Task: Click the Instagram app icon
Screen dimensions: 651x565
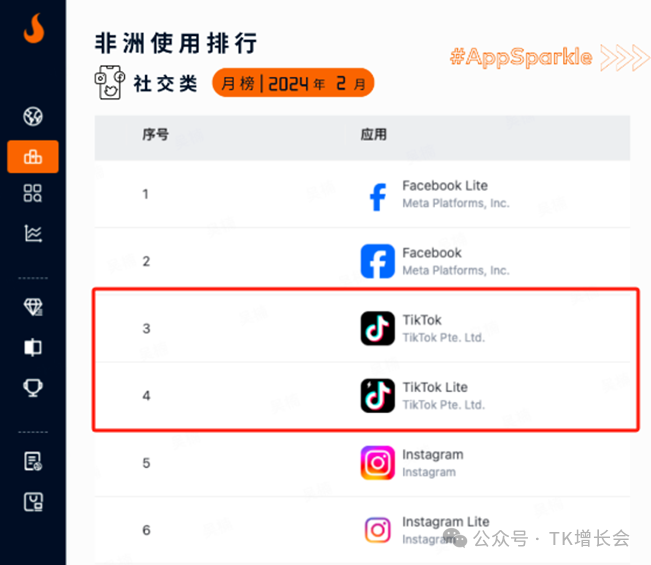Action: click(x=377, y=463)
